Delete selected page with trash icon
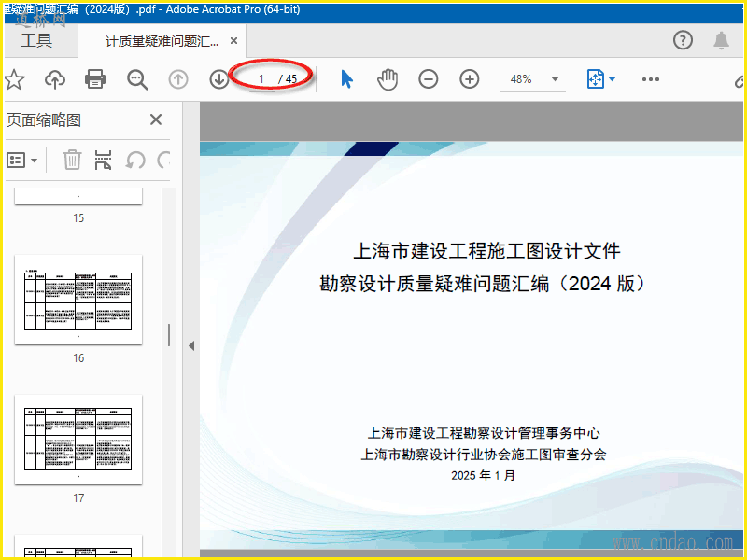The height and width of the screenshot is (560, 747). (72, 160)
